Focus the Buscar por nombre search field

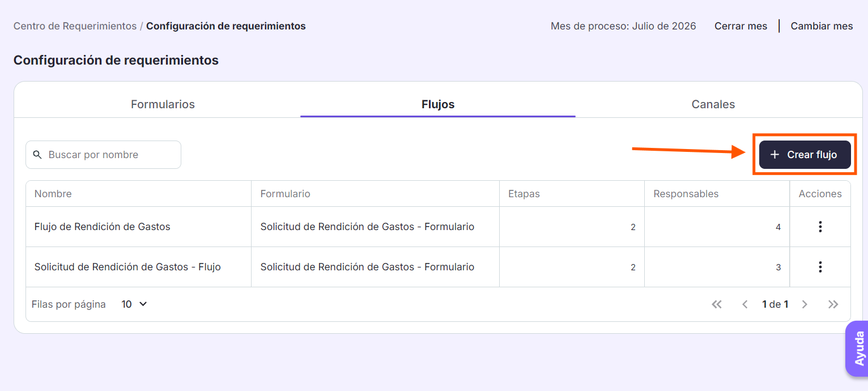coord(103,155)
